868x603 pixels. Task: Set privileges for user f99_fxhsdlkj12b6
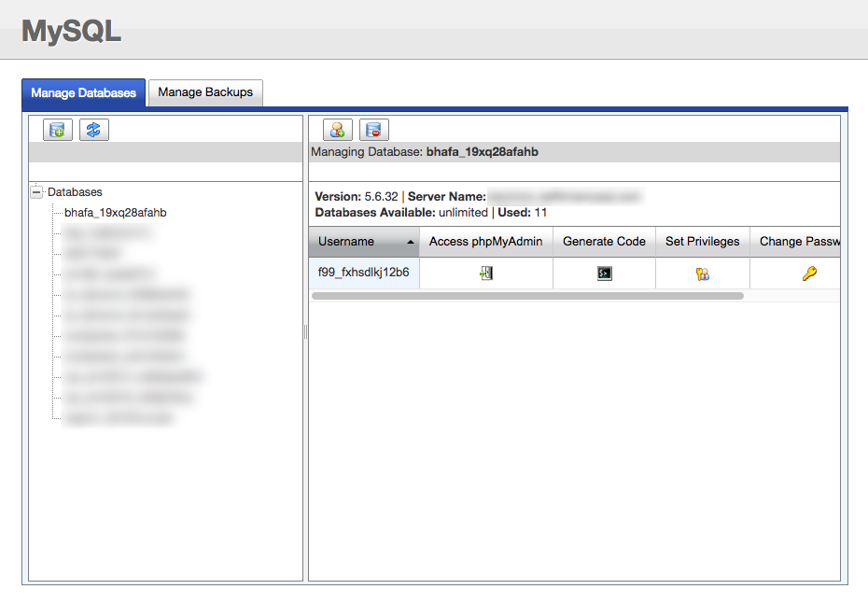click(703, 273)
